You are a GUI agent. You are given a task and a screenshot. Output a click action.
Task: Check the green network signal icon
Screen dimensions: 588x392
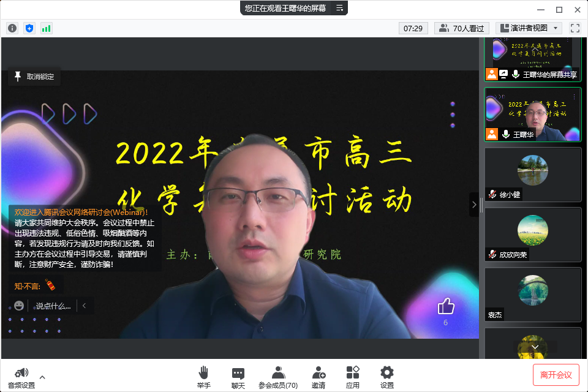[x=47, y=28]
